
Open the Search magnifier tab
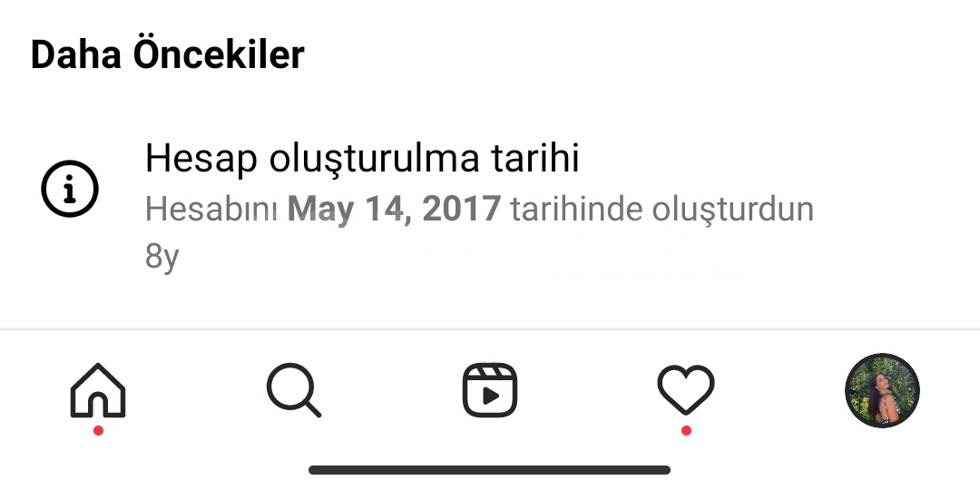coord(294,390)
